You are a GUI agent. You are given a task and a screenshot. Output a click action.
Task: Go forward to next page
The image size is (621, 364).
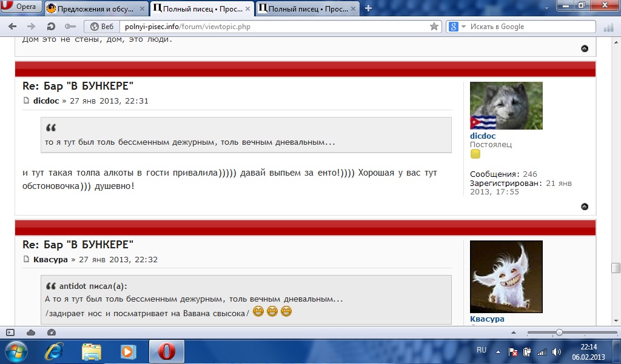point(31,27)
